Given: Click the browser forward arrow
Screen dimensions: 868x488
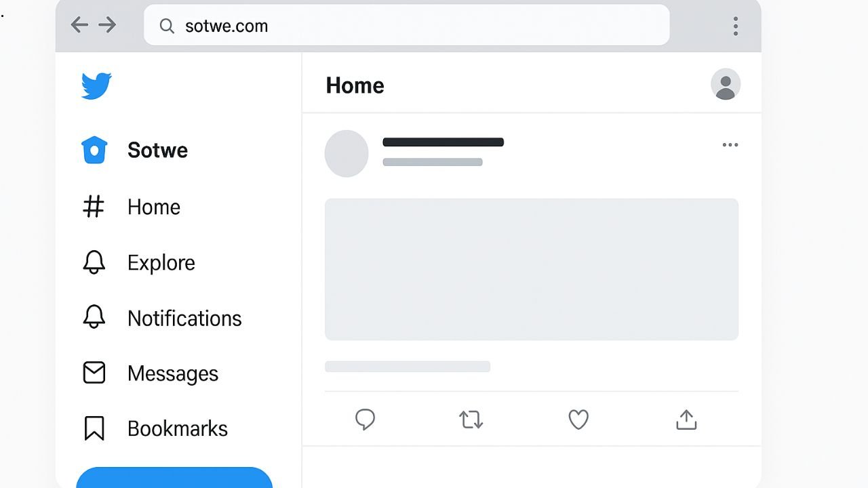Looking at the screenshot, I should 107,26.
